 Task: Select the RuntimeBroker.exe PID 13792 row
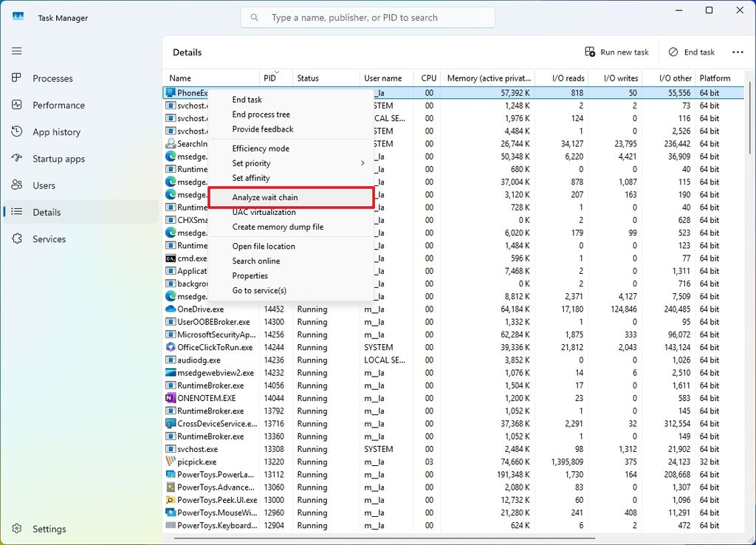(453, 411)
